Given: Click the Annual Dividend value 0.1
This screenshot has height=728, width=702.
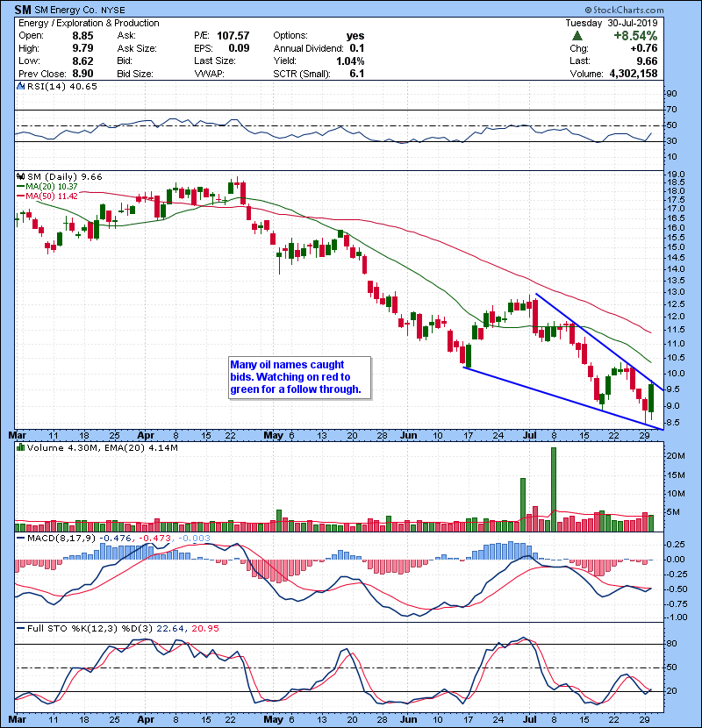Looking at the screenshot, I should [x=357, y=48].
